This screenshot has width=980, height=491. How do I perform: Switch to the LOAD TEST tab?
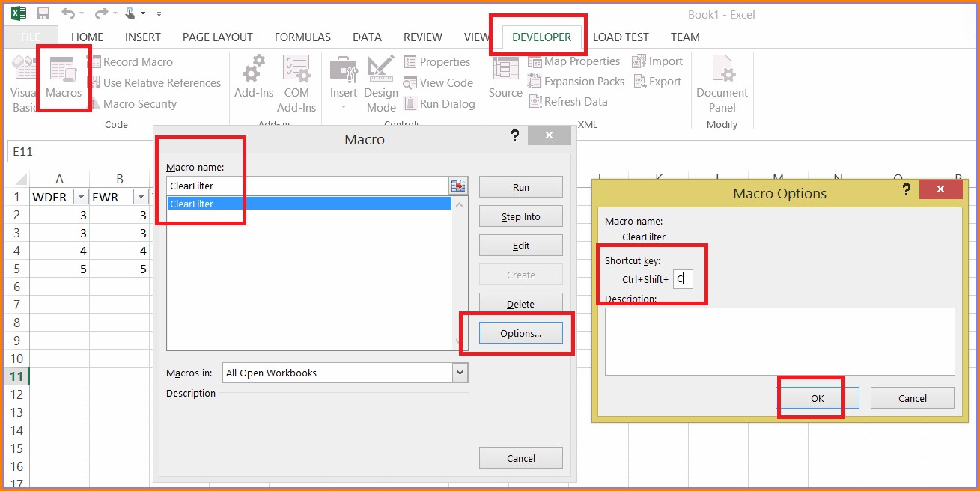point(621,37)
